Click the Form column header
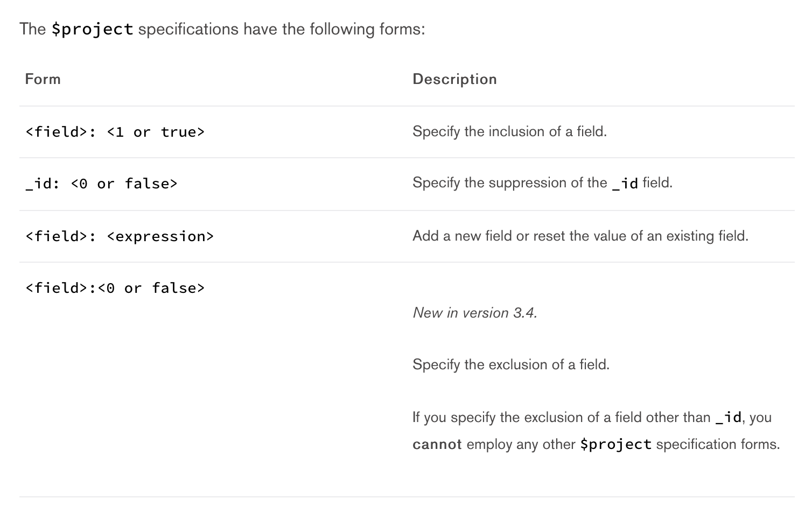Screen dimensions: 812x520 (x=43, y=79)
